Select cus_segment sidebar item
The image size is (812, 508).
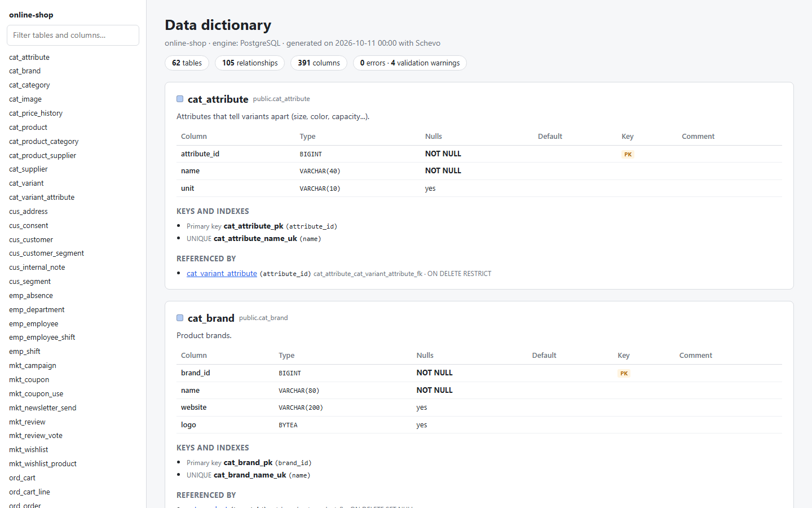tap(30, 282)
